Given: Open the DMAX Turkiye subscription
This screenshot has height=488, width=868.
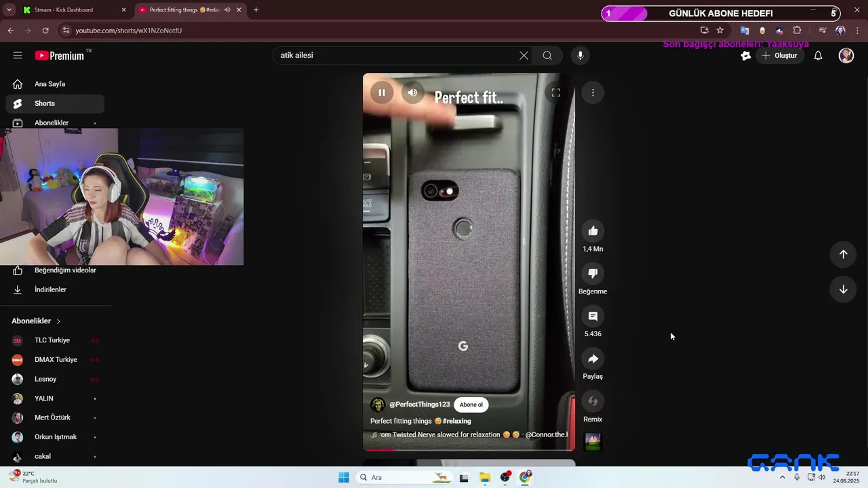Looking at the screenshot, I should 55,360.
